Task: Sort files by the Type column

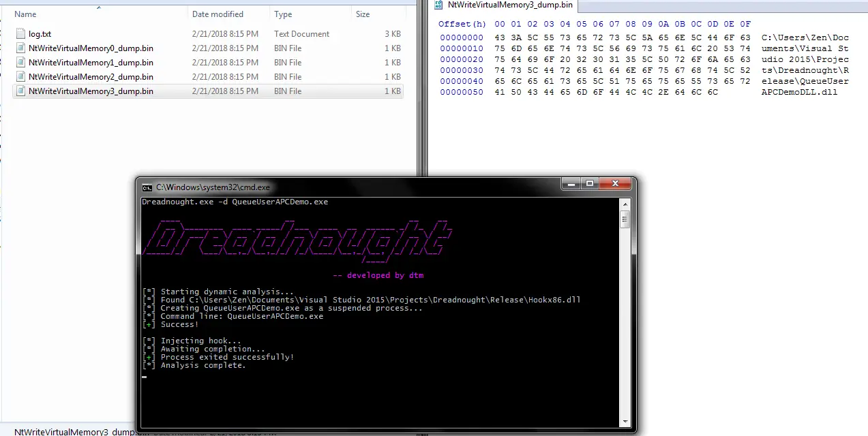Action: point(283,14)
